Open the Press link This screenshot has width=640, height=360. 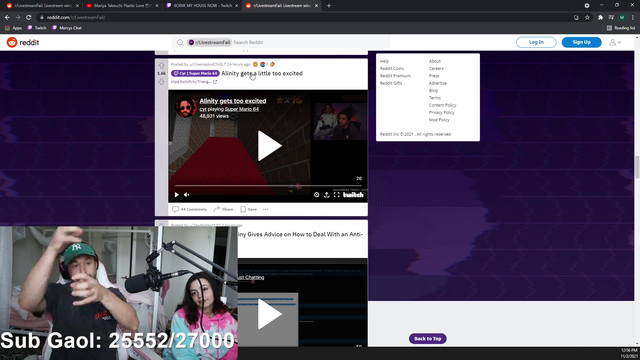coord(434,76)
